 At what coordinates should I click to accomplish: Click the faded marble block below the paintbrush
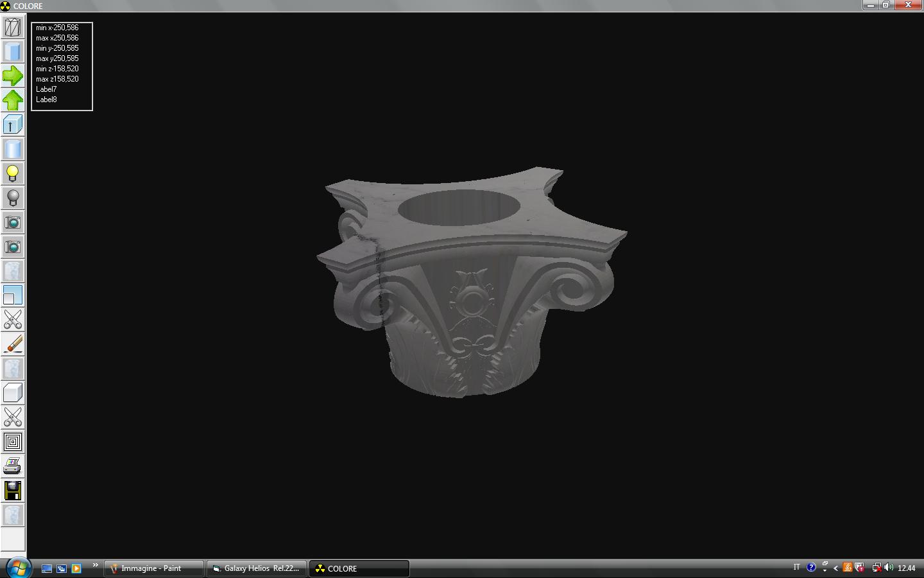click(13, 369)
